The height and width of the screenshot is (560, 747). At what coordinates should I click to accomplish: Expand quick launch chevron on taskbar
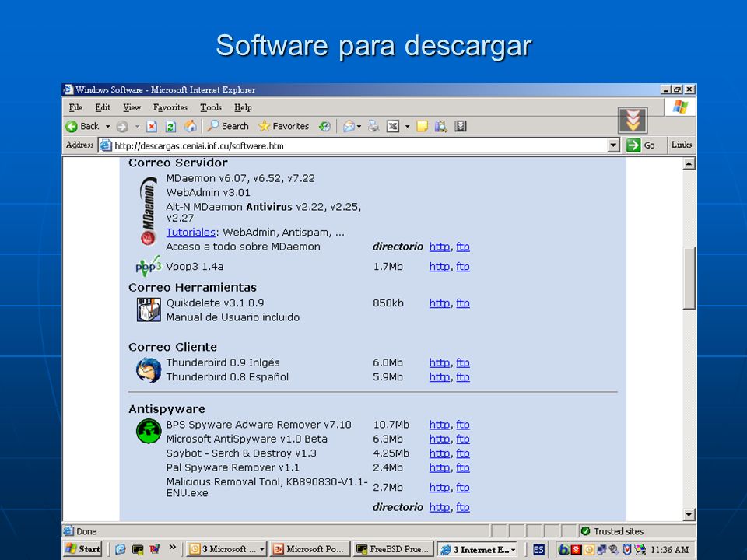pos(173,547)
